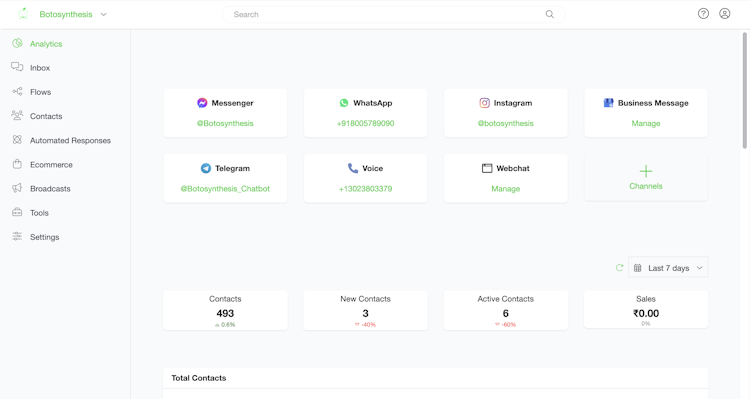Open Voice number +13023803379
The image size is (750, 399).
point(365,189)
